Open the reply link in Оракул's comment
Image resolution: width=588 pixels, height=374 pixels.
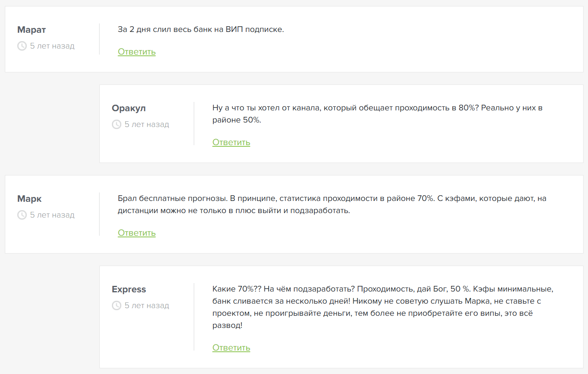click(231, 142)
